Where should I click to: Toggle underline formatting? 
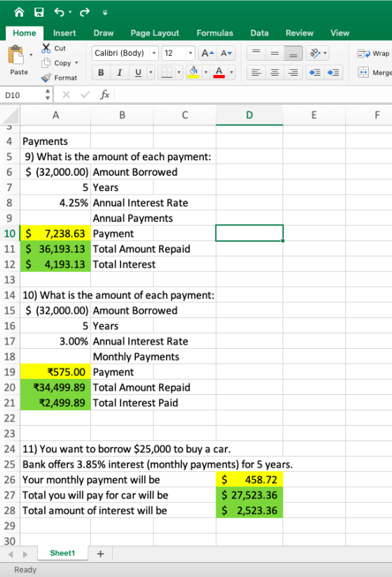(139, 73)
